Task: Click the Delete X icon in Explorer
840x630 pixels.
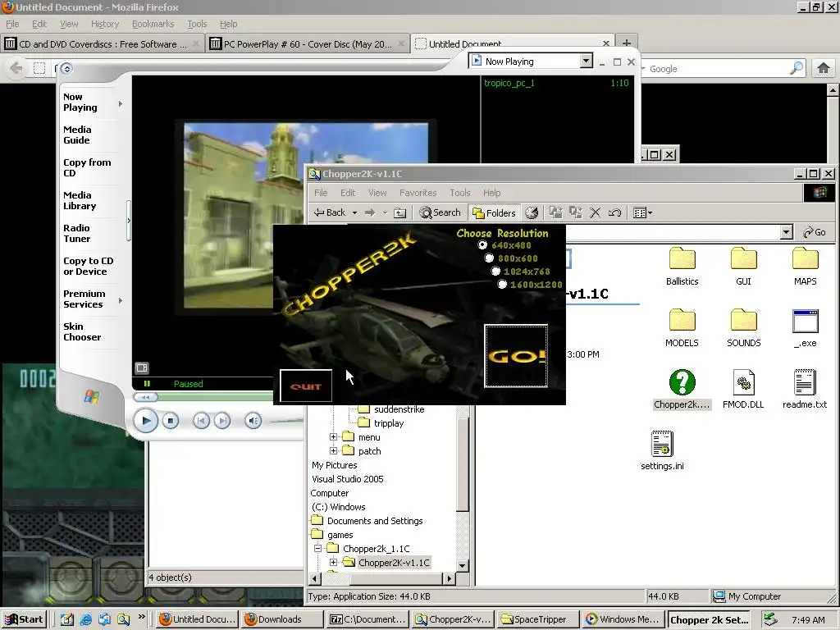Action: (595, 212)
